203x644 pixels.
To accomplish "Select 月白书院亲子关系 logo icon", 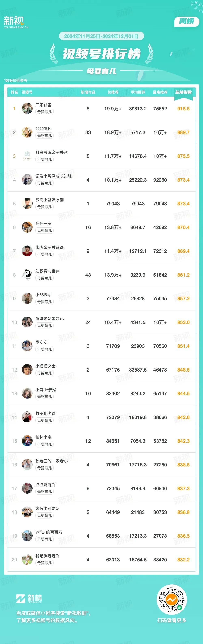I will point(27,156).
